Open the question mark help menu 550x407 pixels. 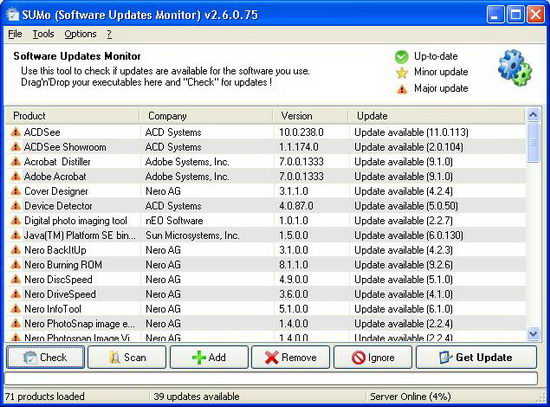click(x=109, y=34)
